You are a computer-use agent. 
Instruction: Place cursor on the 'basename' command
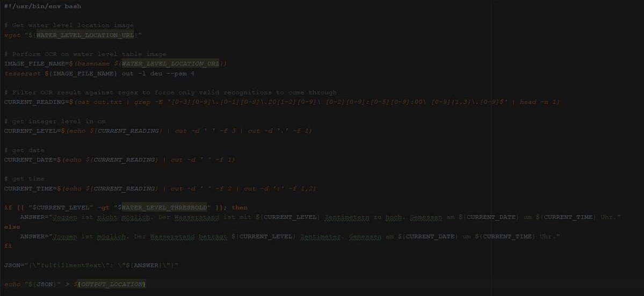coord(93,64)
